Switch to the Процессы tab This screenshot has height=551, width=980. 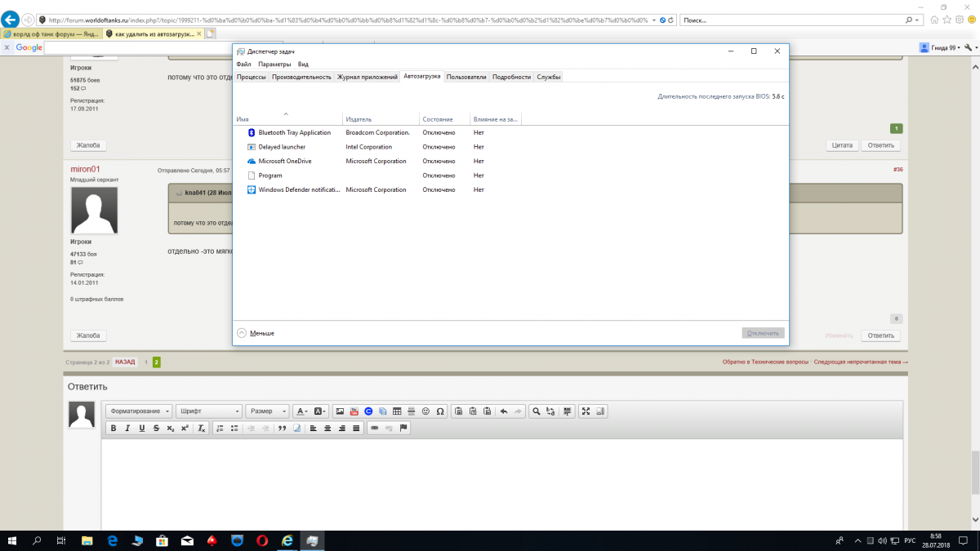point(251,77)
